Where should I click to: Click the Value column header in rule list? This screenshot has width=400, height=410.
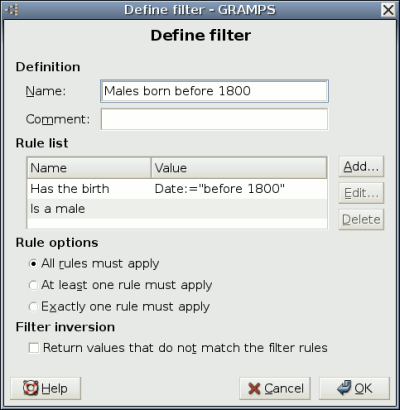click(x=239, y=168)
